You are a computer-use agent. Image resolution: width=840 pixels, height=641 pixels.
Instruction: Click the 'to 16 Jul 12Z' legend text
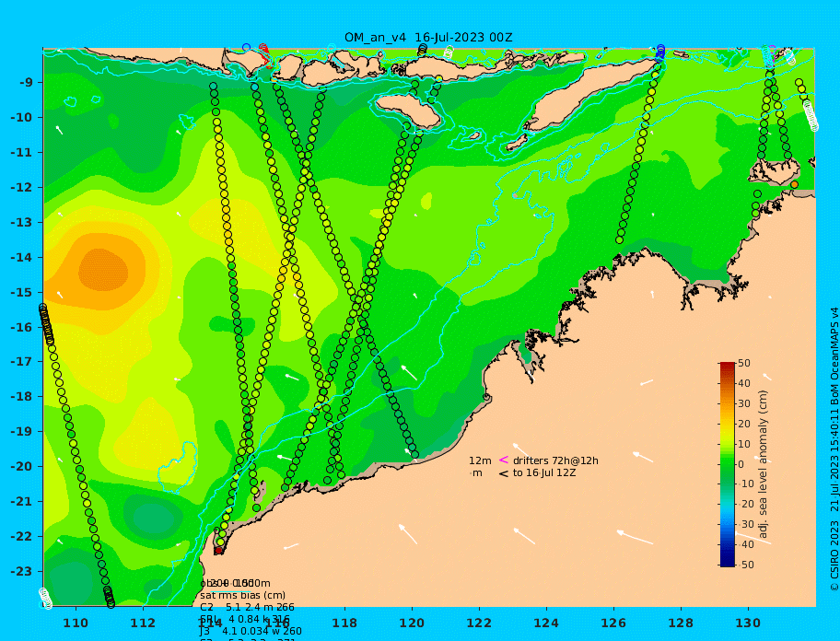544,472
